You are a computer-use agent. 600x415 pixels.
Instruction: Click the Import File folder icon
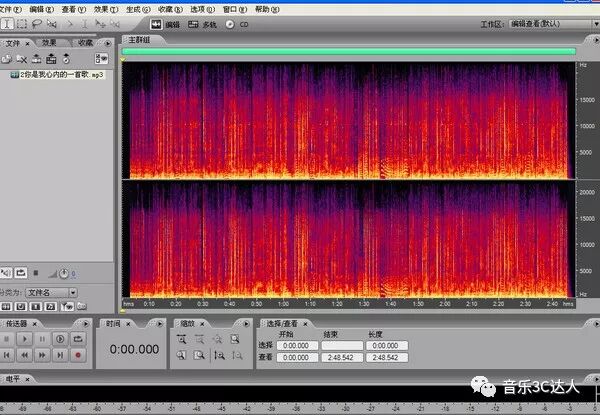(7, 59)
